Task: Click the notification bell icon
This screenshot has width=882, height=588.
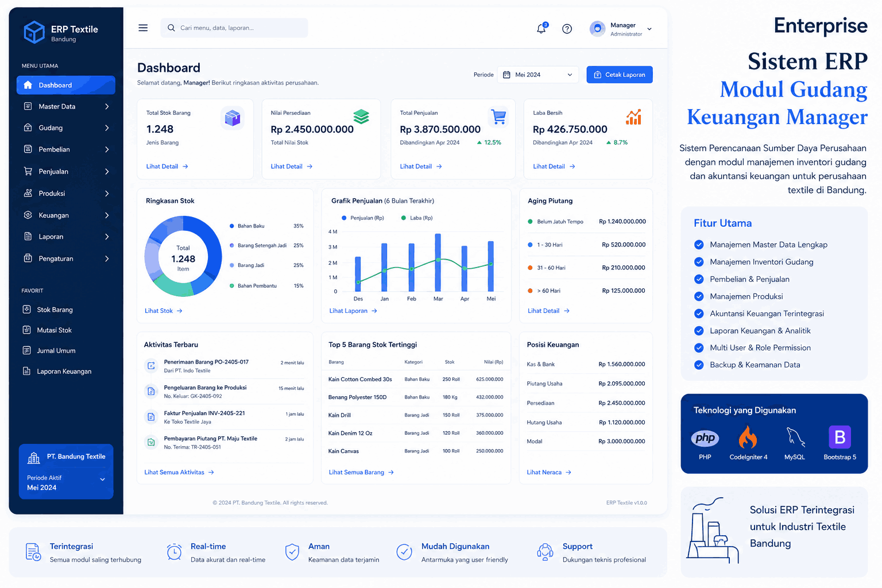Action: [541, 29]
